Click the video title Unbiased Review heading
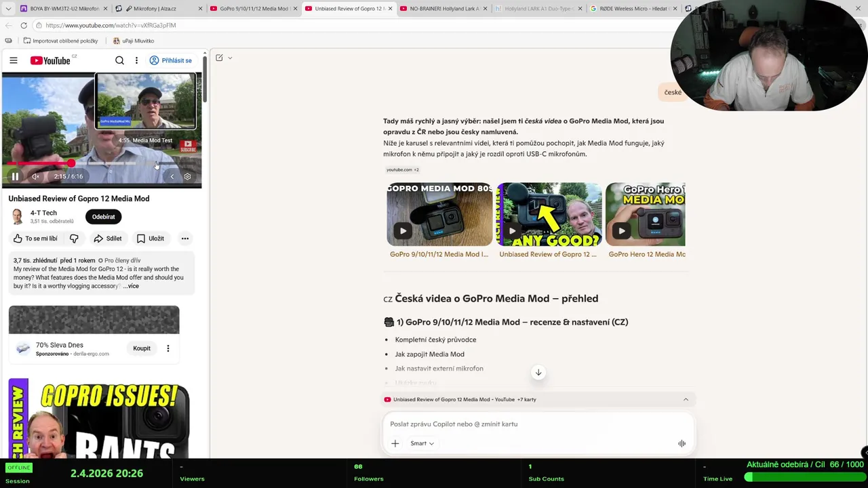868x488 pixels. (x=79, y=199)
